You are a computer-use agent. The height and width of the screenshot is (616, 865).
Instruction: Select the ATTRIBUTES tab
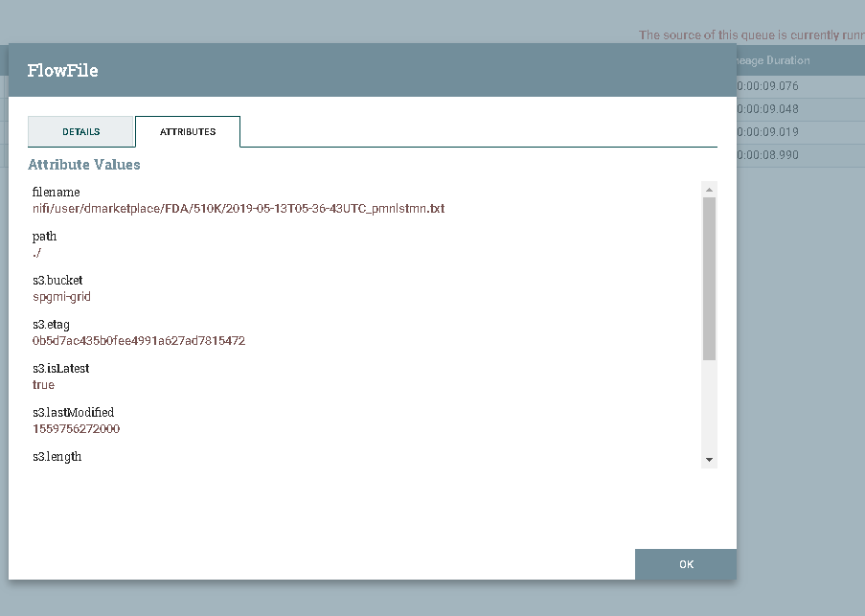(x=187, y=131)
